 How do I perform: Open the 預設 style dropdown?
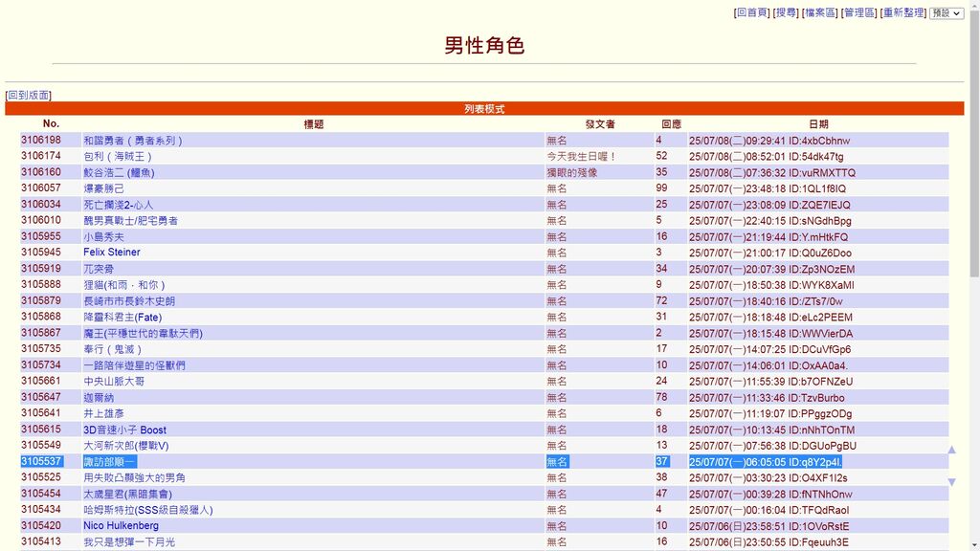(x=947, y=13)
